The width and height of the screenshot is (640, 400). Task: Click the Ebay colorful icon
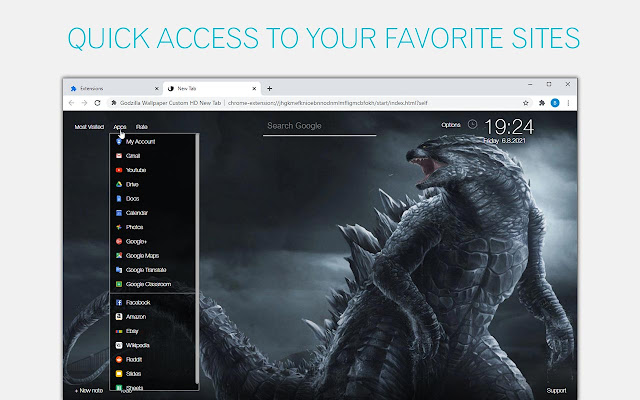[119, 331]
